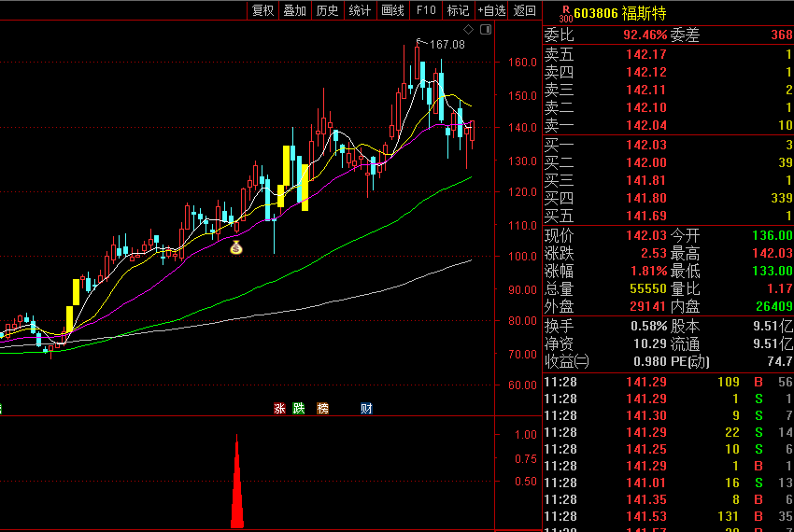
Task: Select 卖一 price 142.04
Action: click(x=646, y=125)
